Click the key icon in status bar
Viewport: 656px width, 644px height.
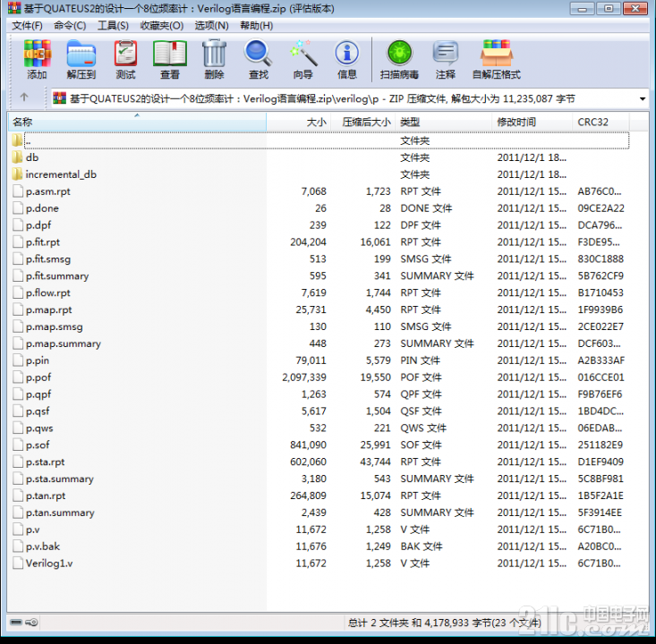[31, 623]
